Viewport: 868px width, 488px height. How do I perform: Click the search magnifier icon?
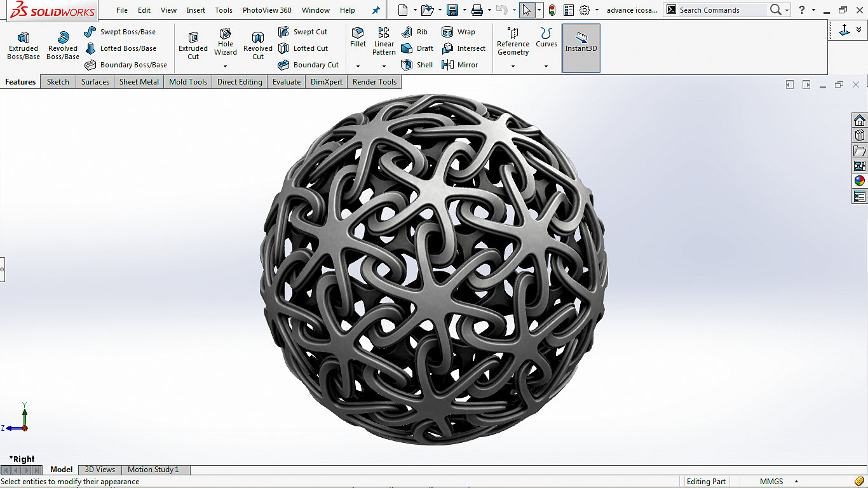(775, 10)
